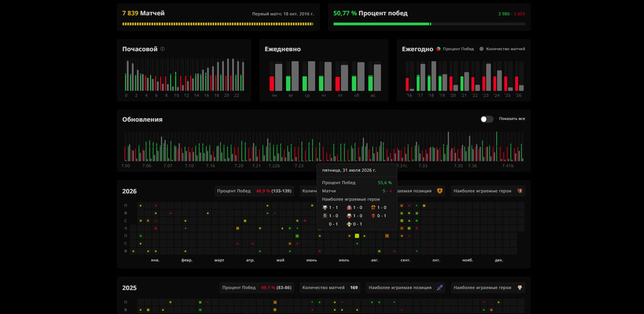The height and width of the screenshot is (314, 644).
Task: Click the hour 10 label in Почасовой chart
Action: [x=176, y=96]
